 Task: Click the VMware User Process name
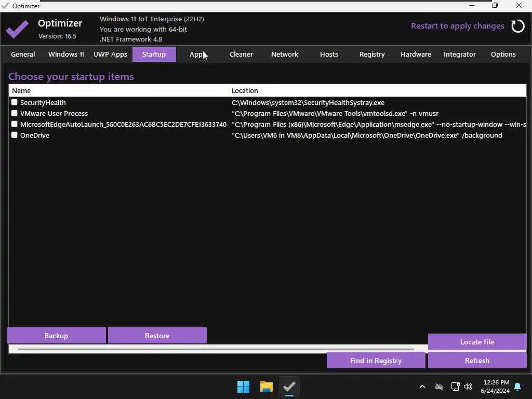coord(54,113)
